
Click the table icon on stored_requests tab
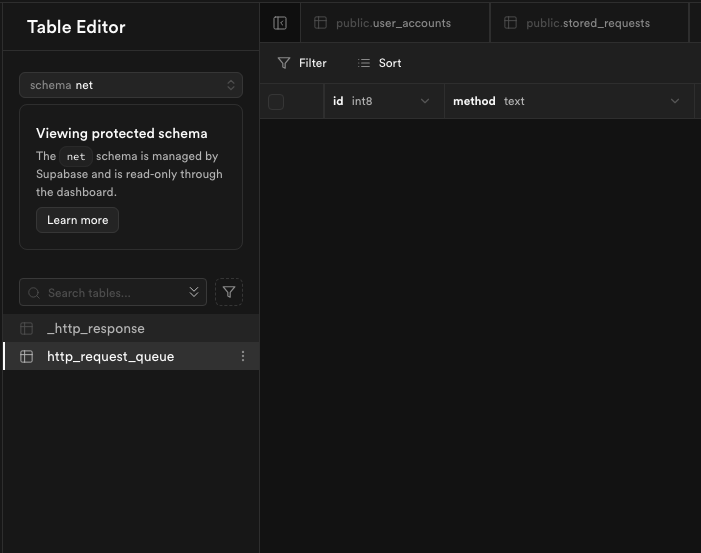click(x=510, y=22)
